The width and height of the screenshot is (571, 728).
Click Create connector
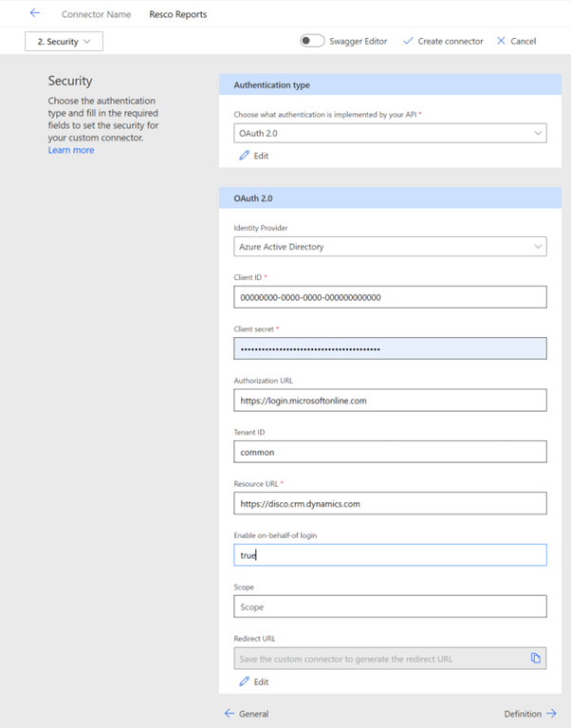tap(443, 41)
